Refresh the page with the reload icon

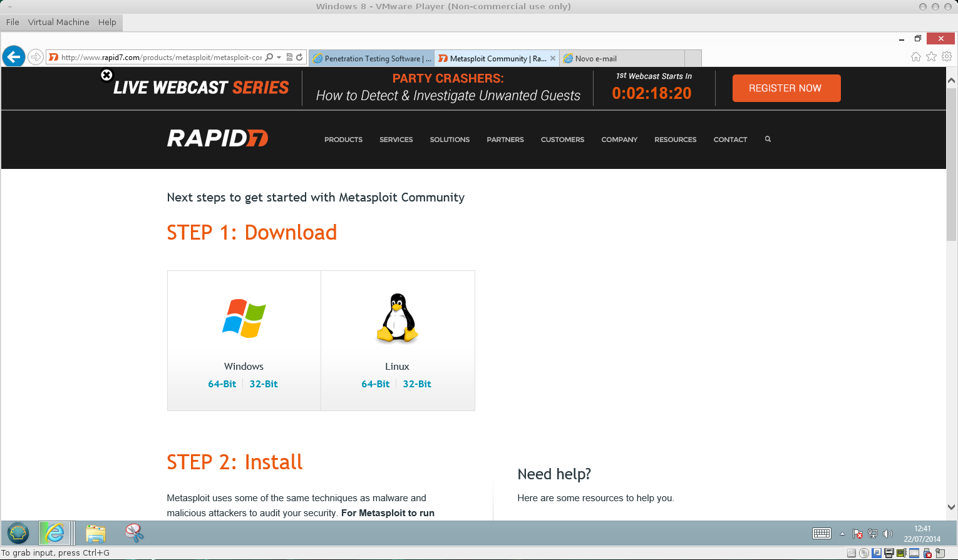(299, 57)
